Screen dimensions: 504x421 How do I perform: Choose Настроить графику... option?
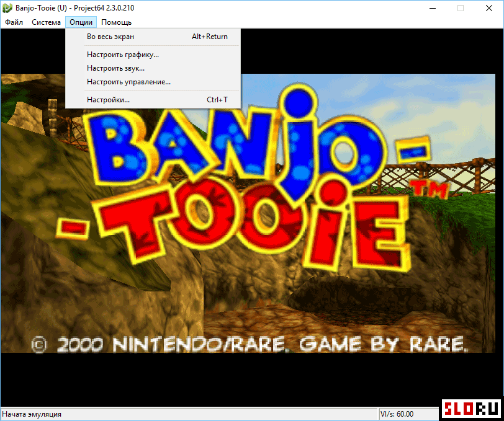153,55
